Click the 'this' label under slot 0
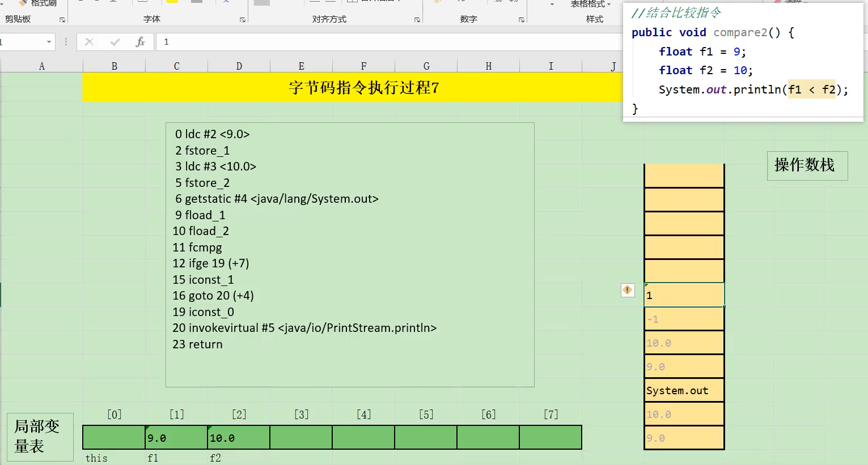 (96, 458)
